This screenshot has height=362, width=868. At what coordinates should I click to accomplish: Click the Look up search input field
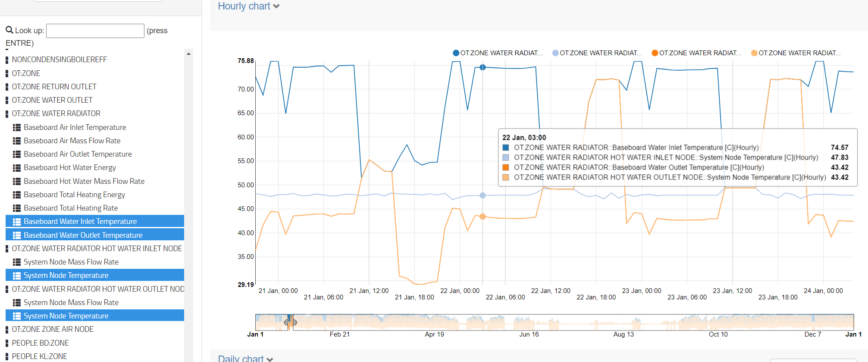click(95, 31)
